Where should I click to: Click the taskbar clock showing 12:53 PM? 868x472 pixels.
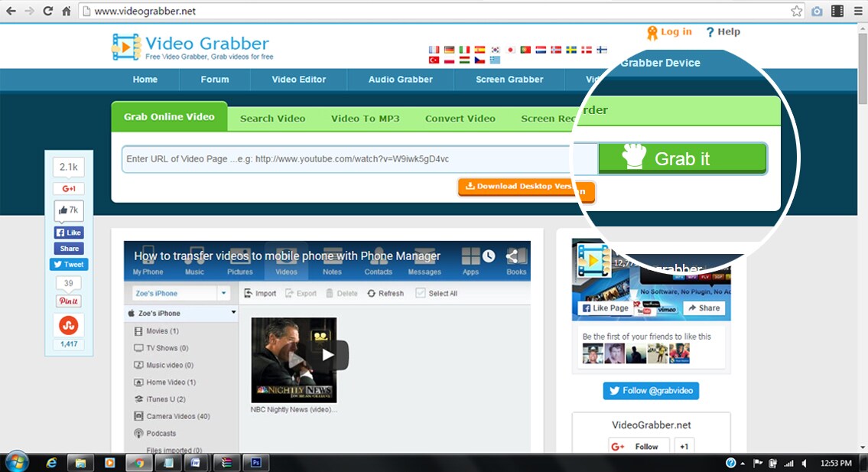(x=836, y=463)
